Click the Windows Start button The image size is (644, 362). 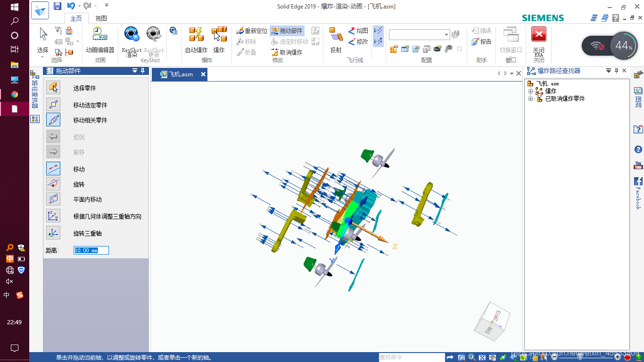point(14,7)
